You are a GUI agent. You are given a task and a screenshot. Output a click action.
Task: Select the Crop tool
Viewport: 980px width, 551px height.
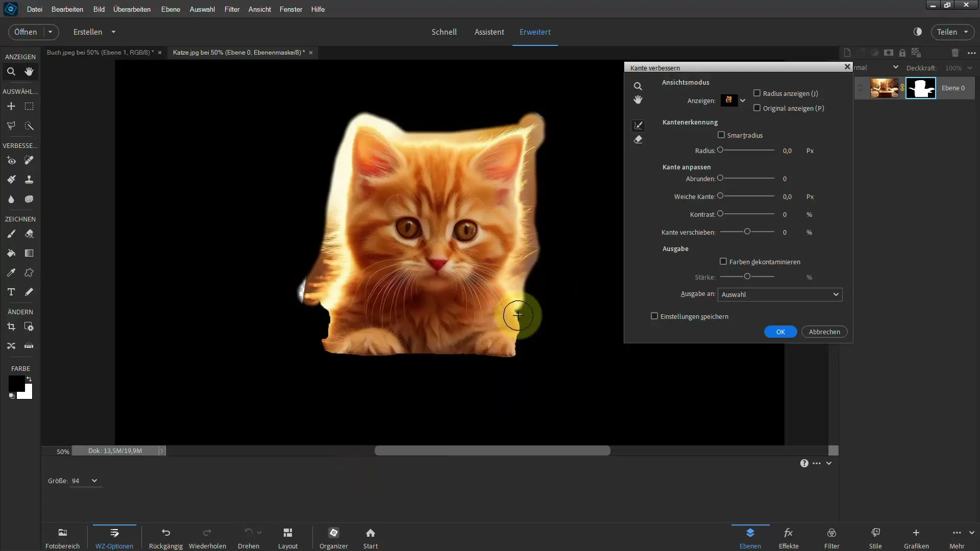tap(11, 327)
